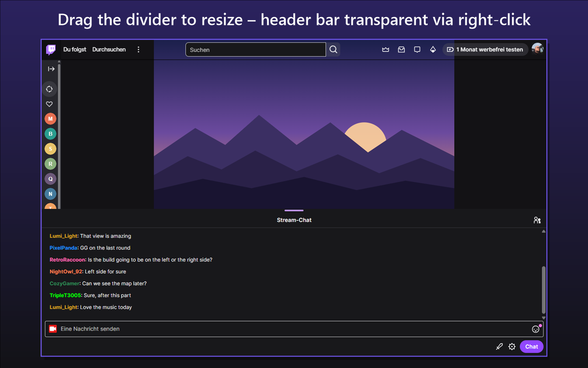
Task: Click the purple Chat send button
Action: coord(531,347)
